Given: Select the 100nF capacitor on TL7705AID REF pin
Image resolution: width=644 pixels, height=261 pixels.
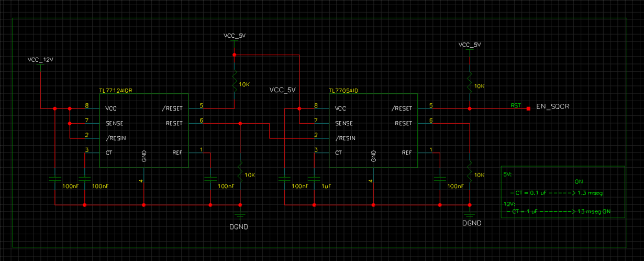Looking at the screenshot, I should pos(440,178).
